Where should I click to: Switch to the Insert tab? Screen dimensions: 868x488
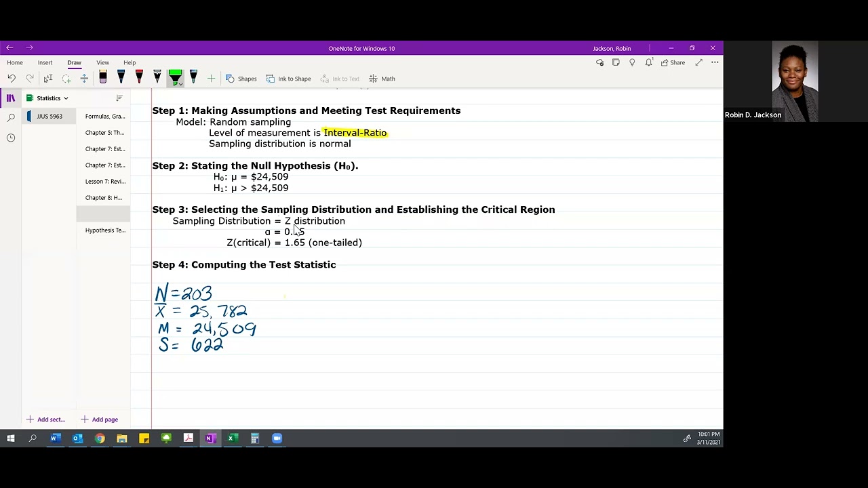[45, 62]
